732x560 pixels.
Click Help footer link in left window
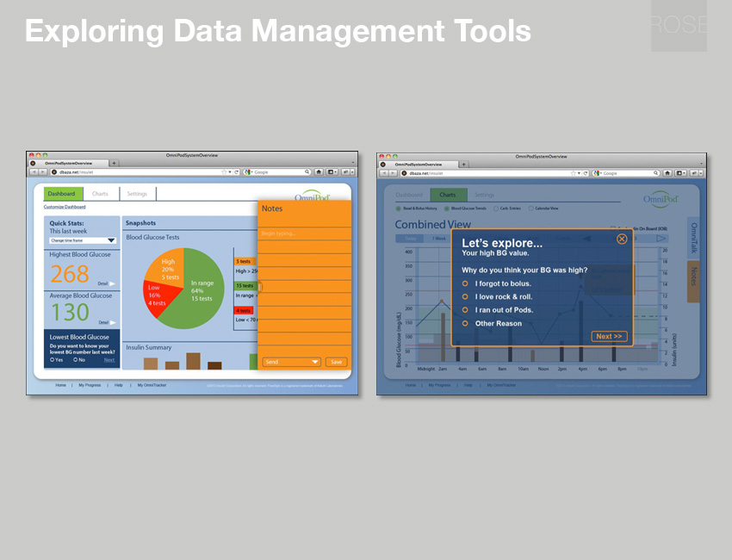[119, 385]
